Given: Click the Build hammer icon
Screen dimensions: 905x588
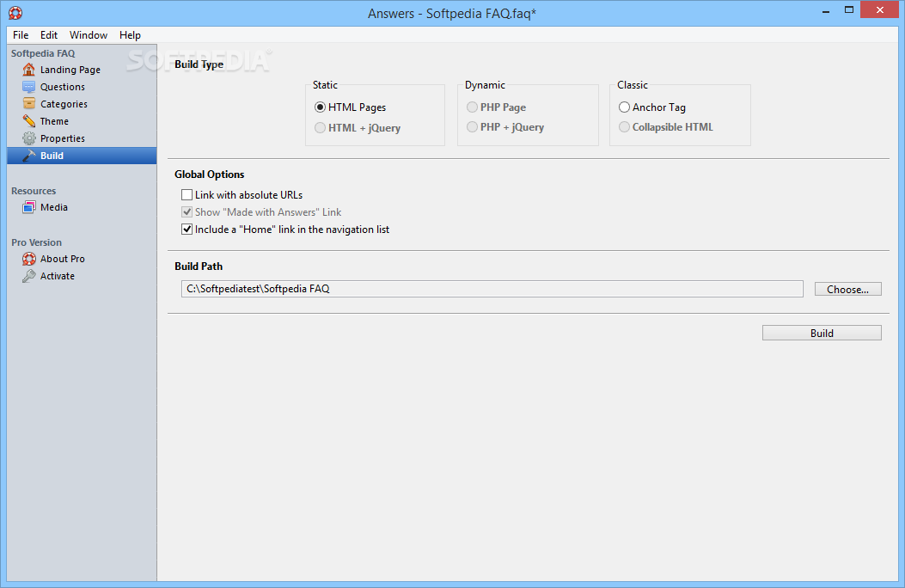Looking at the screenshot, I should 29,156.
